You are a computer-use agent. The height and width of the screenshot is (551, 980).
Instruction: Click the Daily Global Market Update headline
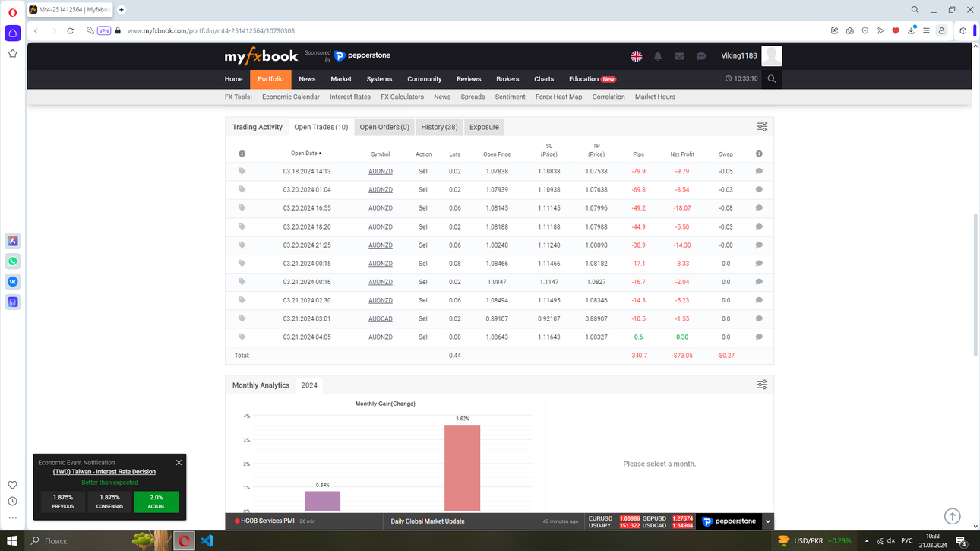428,521
